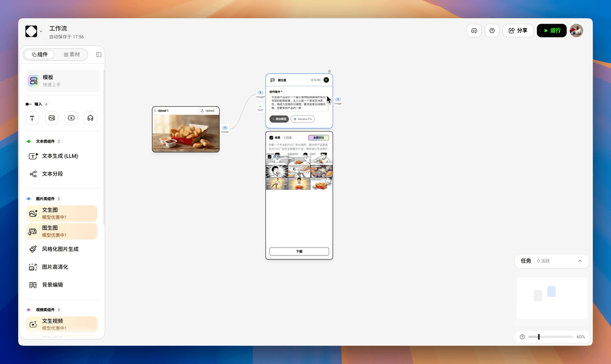Uncheck the first Banana Pro result image
This screenshot has width=611, height=364.
point(269,157)
